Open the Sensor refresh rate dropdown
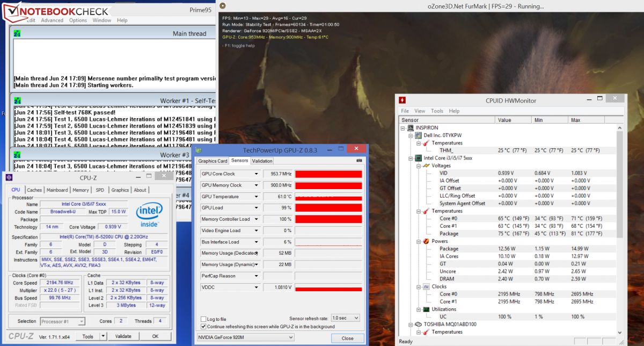Screen dimensions: 644x346 [345, 318]
